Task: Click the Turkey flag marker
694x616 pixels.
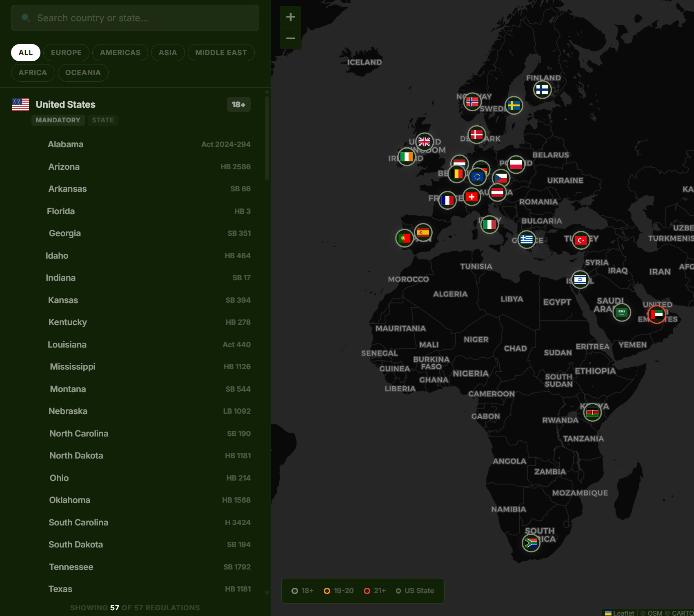Action: click(x=581, y=240)
